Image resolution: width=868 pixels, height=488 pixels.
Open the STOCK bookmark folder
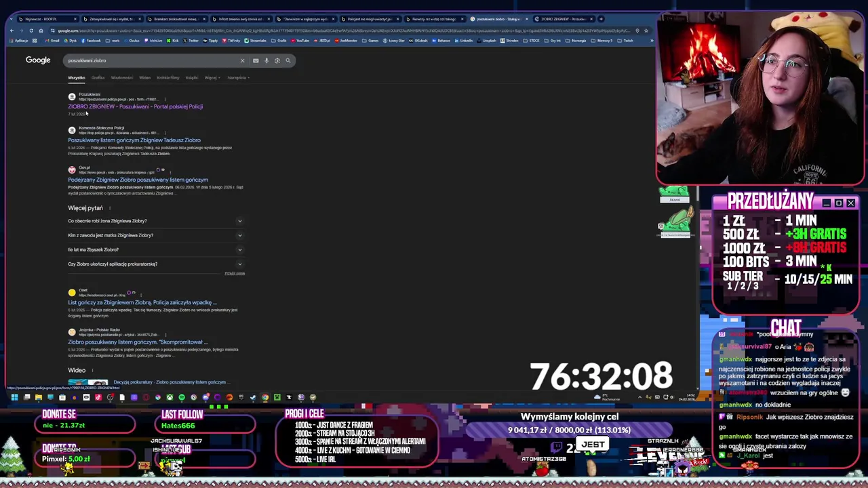pyautogui.click(x=532, y=40)
